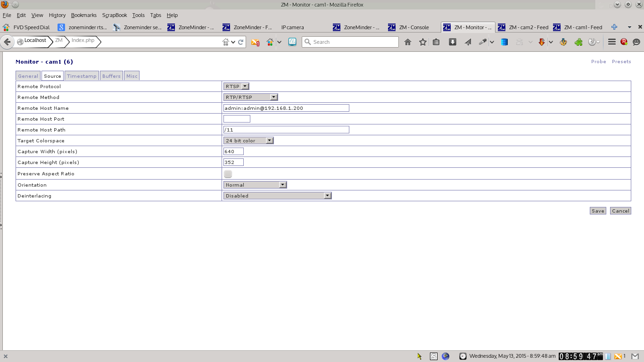Switch to the Misc tab
Screen dimensions: 644x362
(132, 76)
